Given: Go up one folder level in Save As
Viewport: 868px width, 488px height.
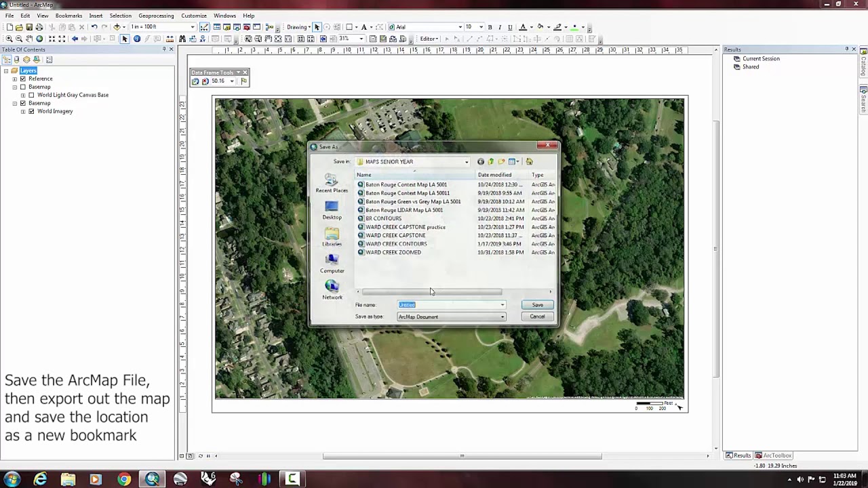Looking at the screenshot, I should point(490,161).
